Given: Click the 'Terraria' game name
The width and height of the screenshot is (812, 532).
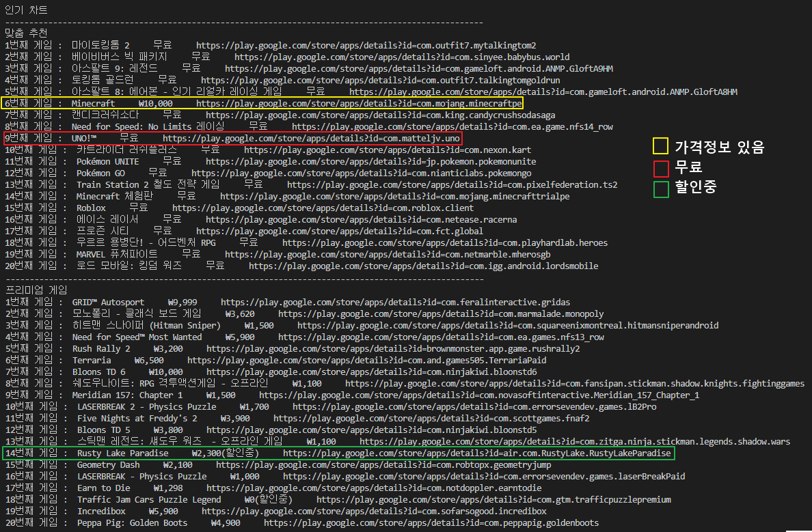Looking at the screenshot, I should pos(92,360).
